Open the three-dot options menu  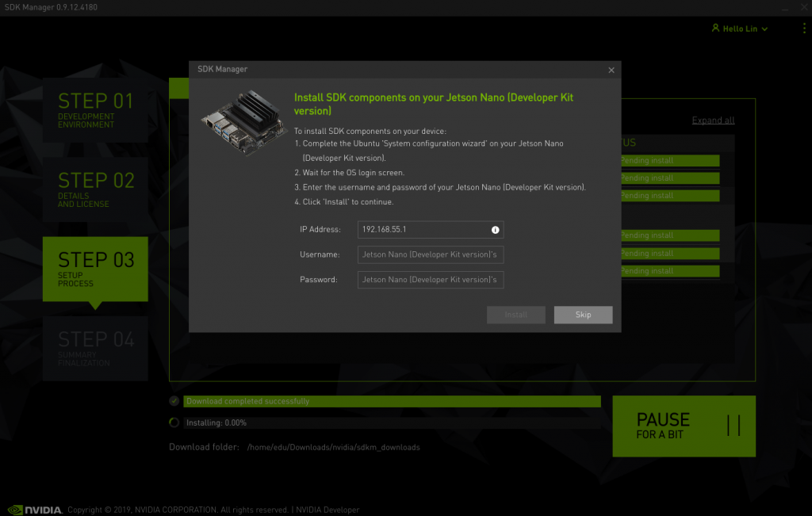tap(804, 29)
